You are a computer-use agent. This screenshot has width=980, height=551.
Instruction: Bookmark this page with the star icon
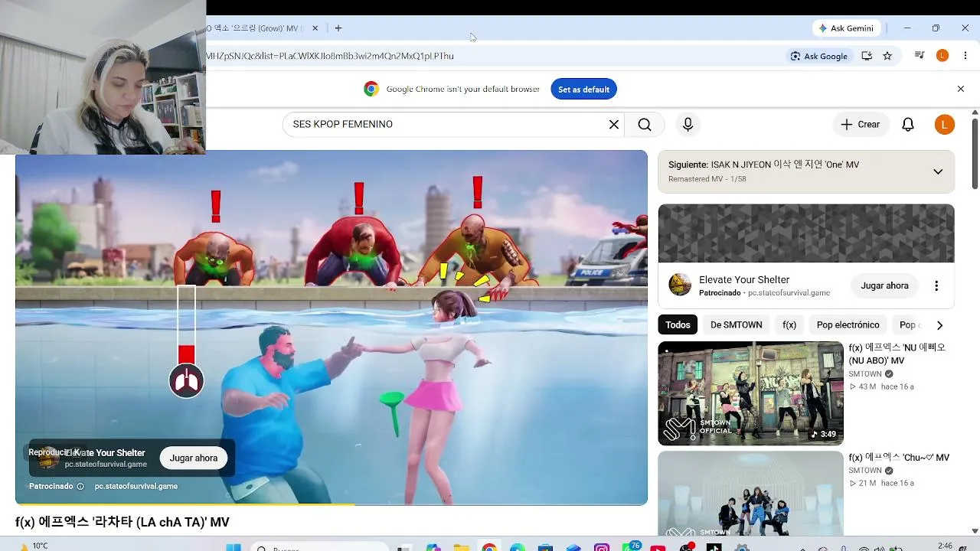coord(887,56)
